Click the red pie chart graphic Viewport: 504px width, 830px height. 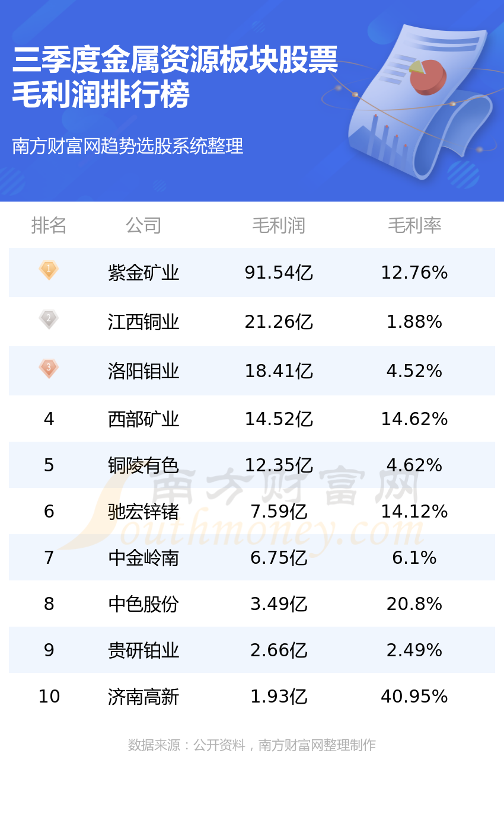click(427, 77)
